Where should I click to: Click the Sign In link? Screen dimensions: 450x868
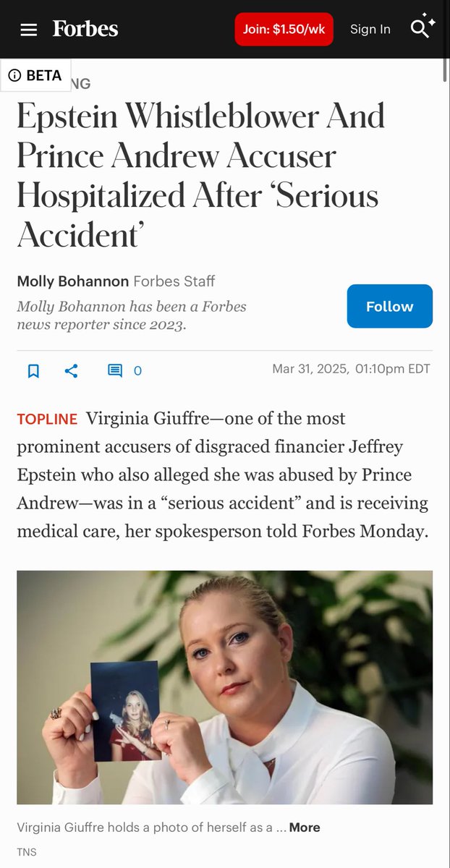(370, 30)
